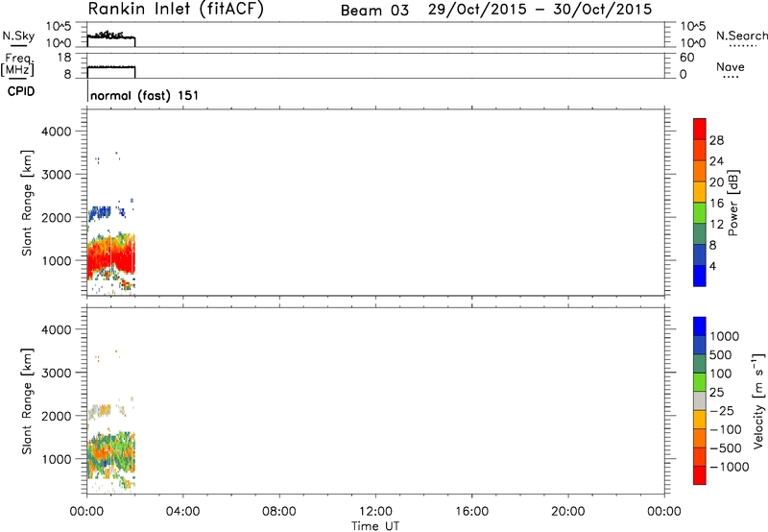Click the green-orange band in velocity panel
This screenshot has width=768, height=532.
point(110,453)
